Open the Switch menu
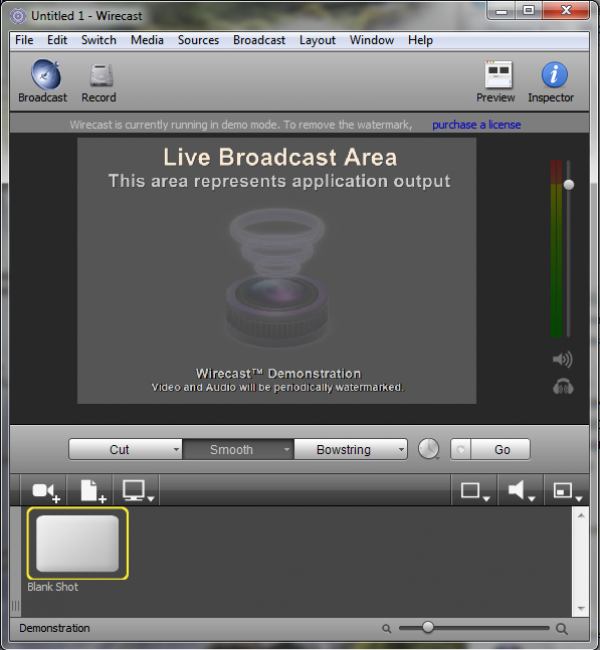Image resolution: width=600 pixels, height=650 pixels. click(x=99, y=40)
